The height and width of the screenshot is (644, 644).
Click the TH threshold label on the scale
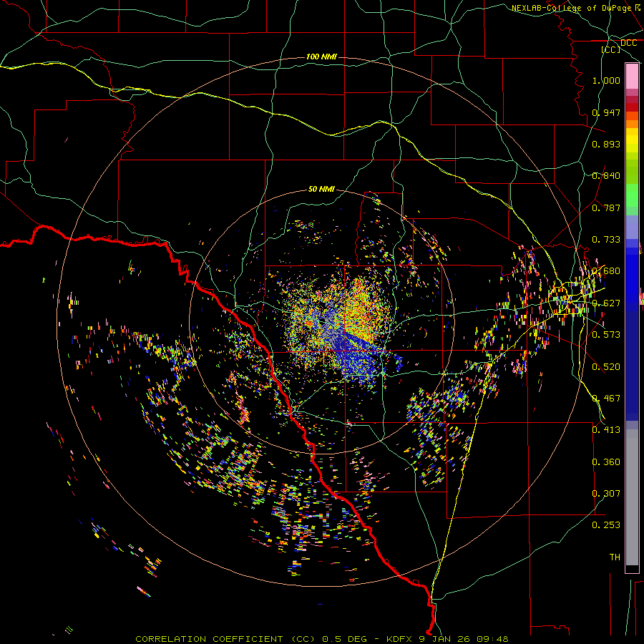coord(615,557)
